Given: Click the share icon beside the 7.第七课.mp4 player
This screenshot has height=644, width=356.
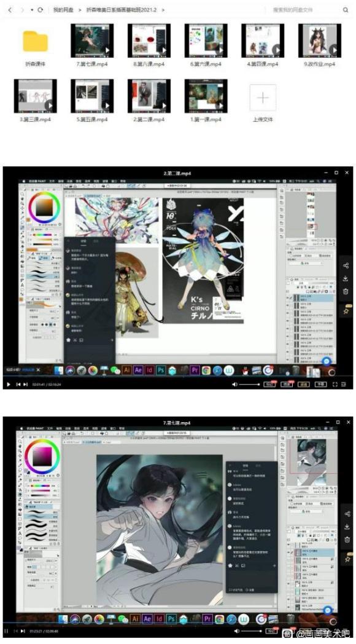Looking at the screenshot, I should point(347,514).
